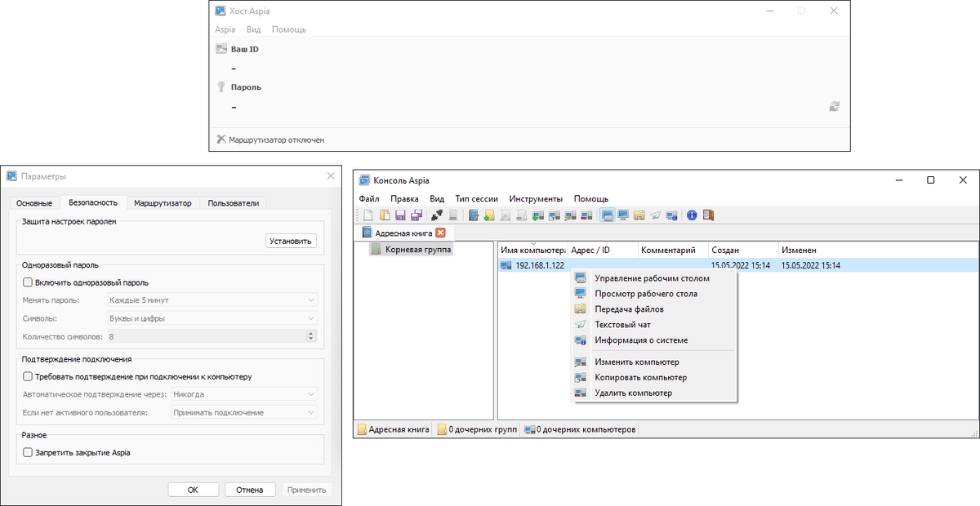Open the Правка menu in Консоль Aspia
Viewport: 980px width, 506px height.
click(404, 198)
